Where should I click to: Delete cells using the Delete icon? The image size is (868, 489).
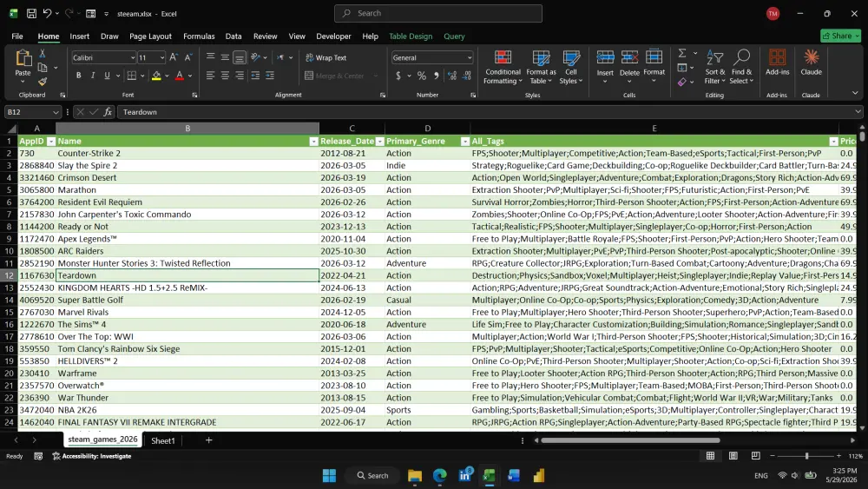pyautogui.click(x=629, y=57)
